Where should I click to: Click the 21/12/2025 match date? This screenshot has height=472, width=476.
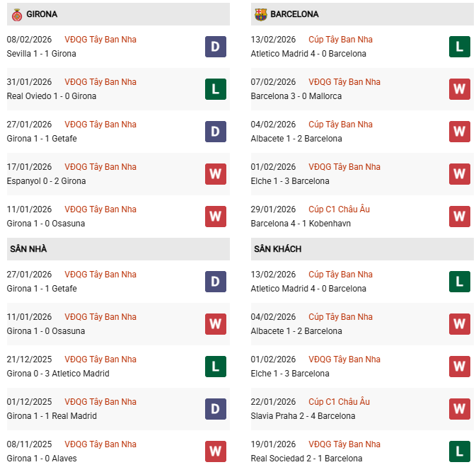point(29,359)
